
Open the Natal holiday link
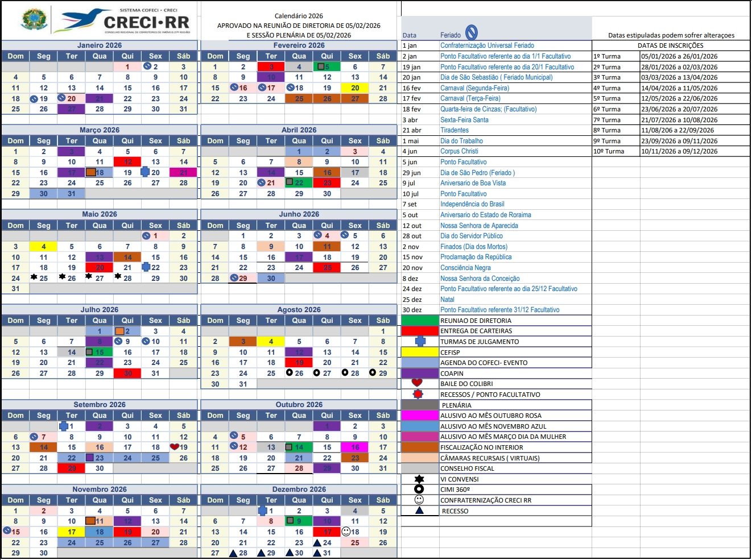(x=447, y=300)
